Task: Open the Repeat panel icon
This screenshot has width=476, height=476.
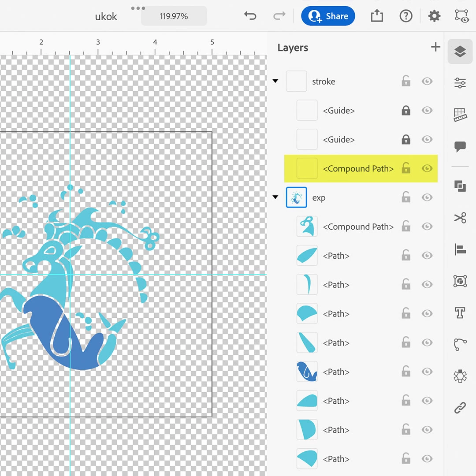Action: point(460,376)
